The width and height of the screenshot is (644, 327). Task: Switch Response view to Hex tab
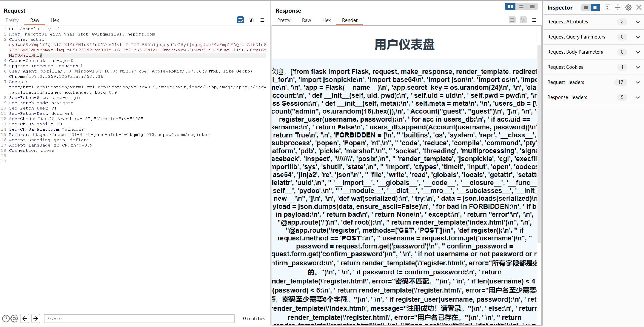coord(326,20)
